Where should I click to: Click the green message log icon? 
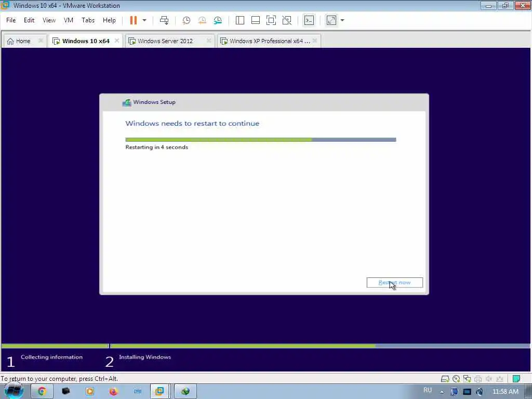(x=516, y=379)
